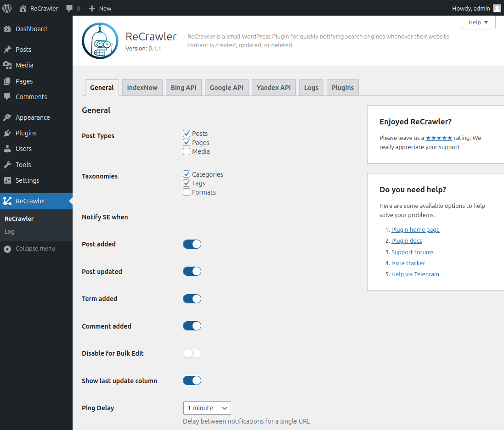Click the admin avatar icon

pyautogui.click(x=497, y=8)
